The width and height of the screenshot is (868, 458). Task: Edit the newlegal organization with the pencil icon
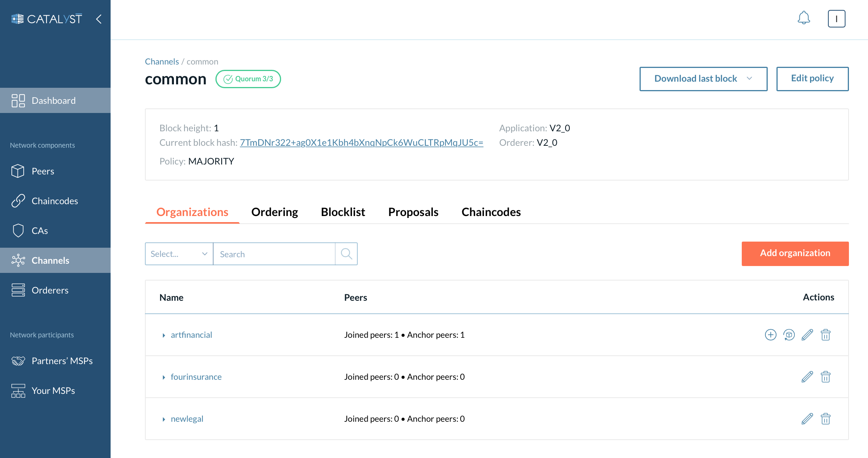click(x=807, y=419)
